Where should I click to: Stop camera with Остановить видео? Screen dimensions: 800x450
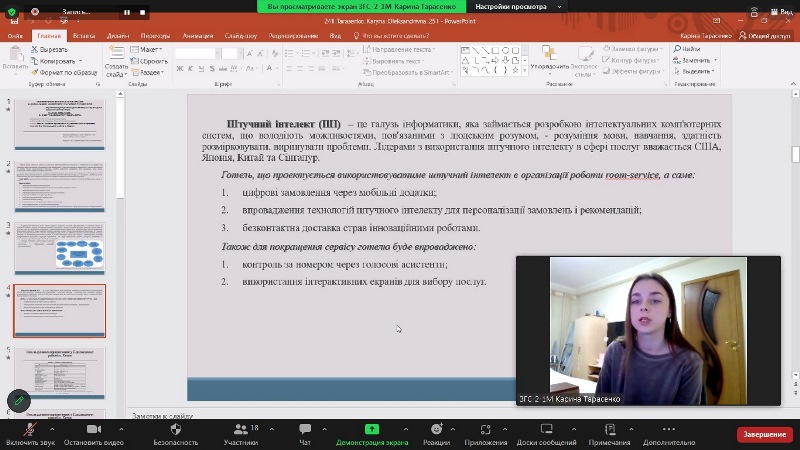click(94, 434)
